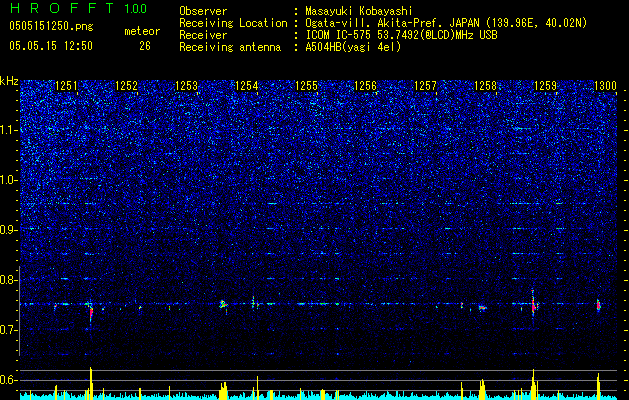Click the tallest yellow power peak after 1251
629x400 pixels.
[x=91, y=383]
